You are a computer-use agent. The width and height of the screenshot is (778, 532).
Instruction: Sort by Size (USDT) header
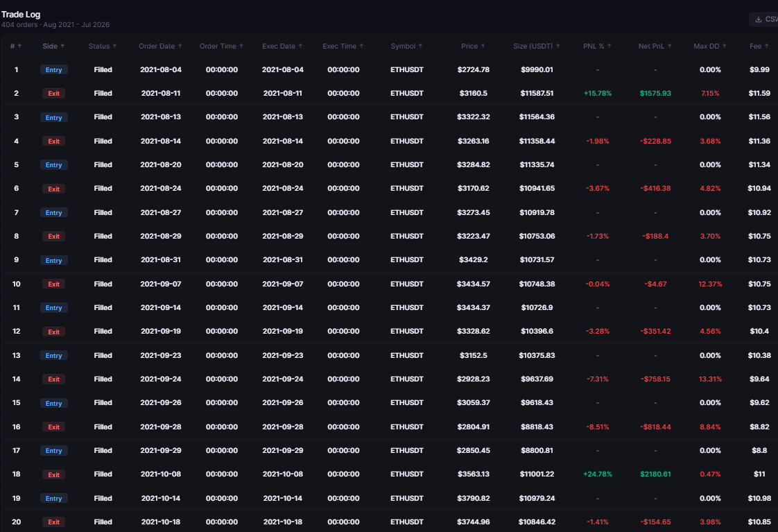(537, 46)
